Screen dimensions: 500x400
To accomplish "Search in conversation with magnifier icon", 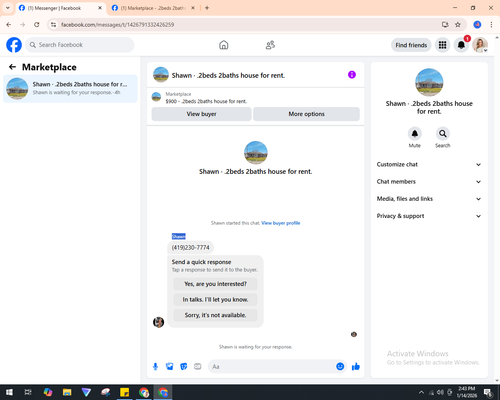I will (443, 134).
